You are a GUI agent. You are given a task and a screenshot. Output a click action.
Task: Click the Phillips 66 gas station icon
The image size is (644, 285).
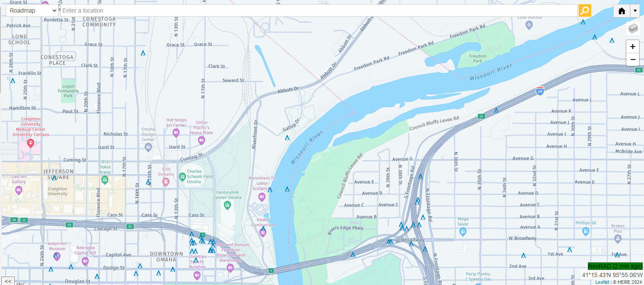coord(585,231)
